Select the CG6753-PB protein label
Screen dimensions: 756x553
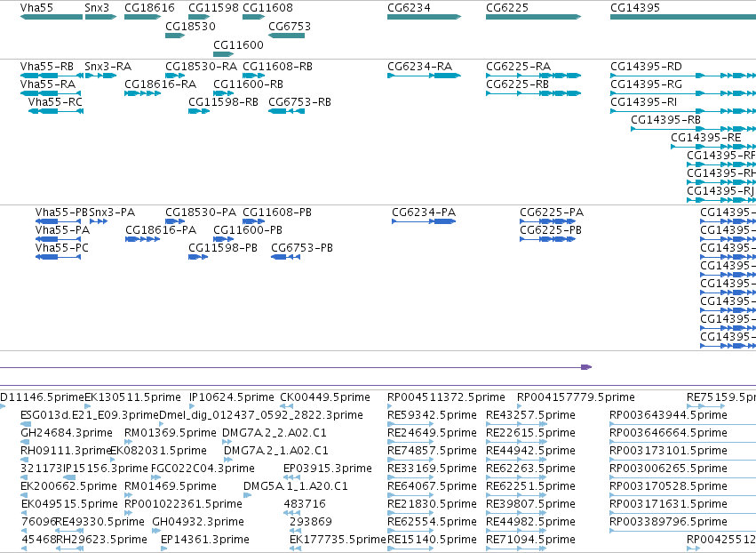pyautogui.click(x=302, y=249)
